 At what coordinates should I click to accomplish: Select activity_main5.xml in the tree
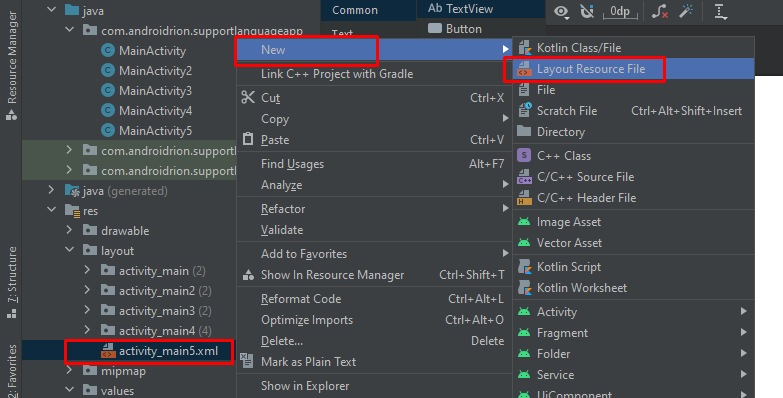tap(168, 351)
